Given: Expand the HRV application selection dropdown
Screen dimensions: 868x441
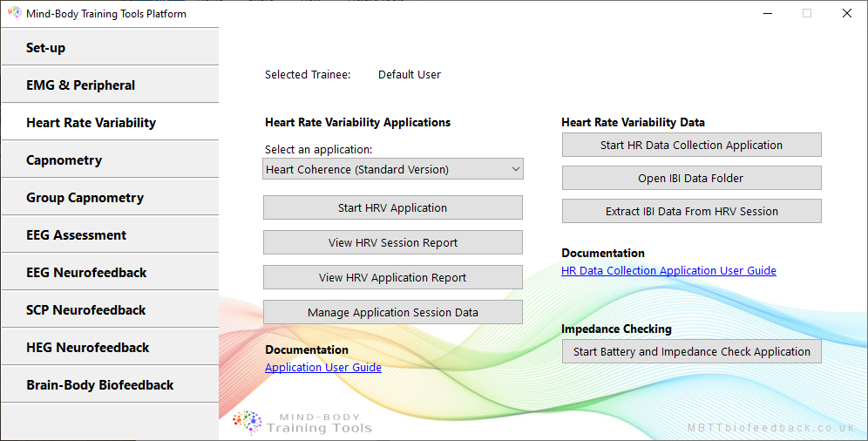Looking at the screenshot, I should [392, 169].
